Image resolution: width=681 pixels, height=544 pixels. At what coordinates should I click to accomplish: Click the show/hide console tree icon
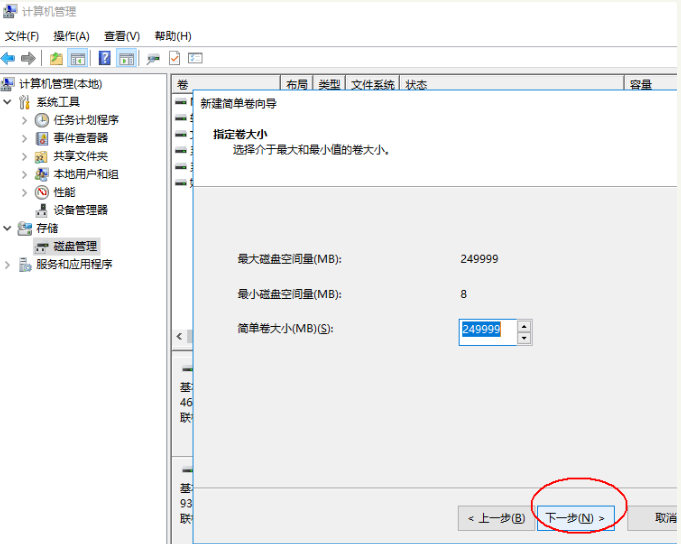click(x=77, y=58)
